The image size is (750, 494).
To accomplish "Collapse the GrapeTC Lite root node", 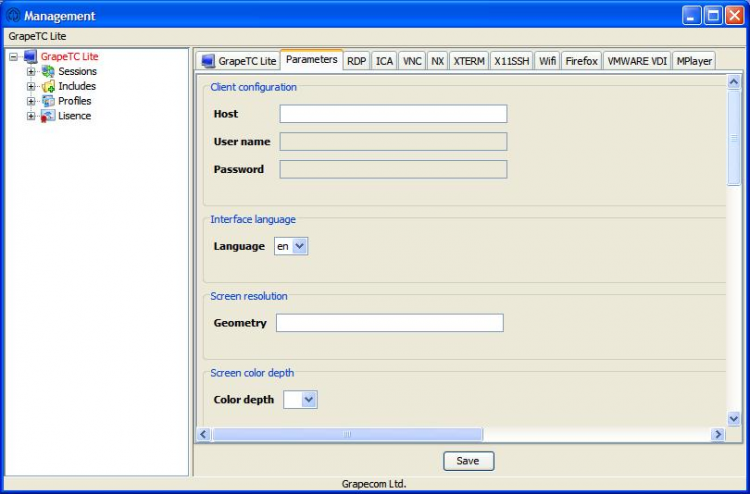I will click(x=13, y=57).
